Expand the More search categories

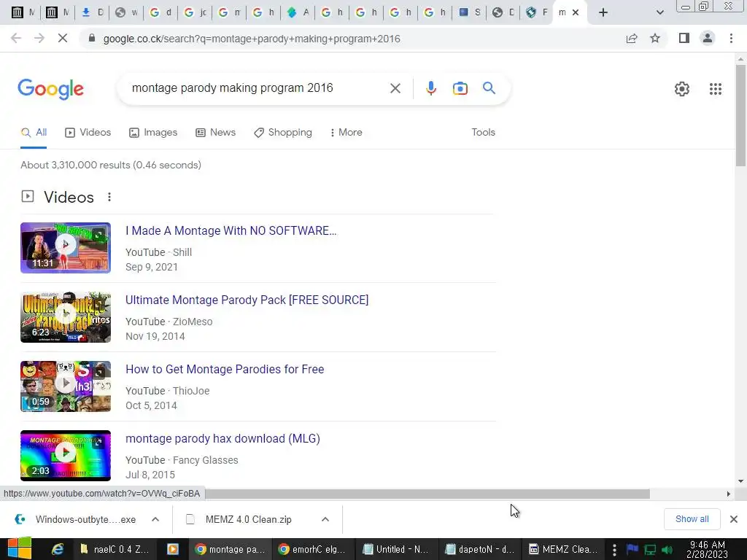[x=347, y=133]
